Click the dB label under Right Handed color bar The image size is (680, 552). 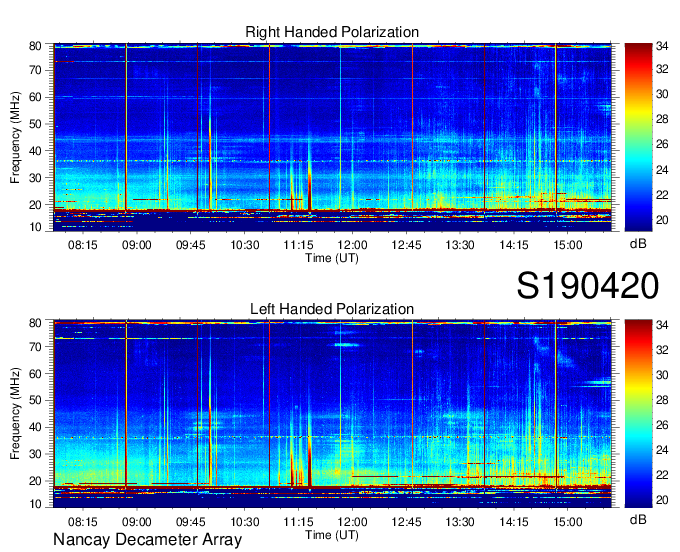[638, 244]
